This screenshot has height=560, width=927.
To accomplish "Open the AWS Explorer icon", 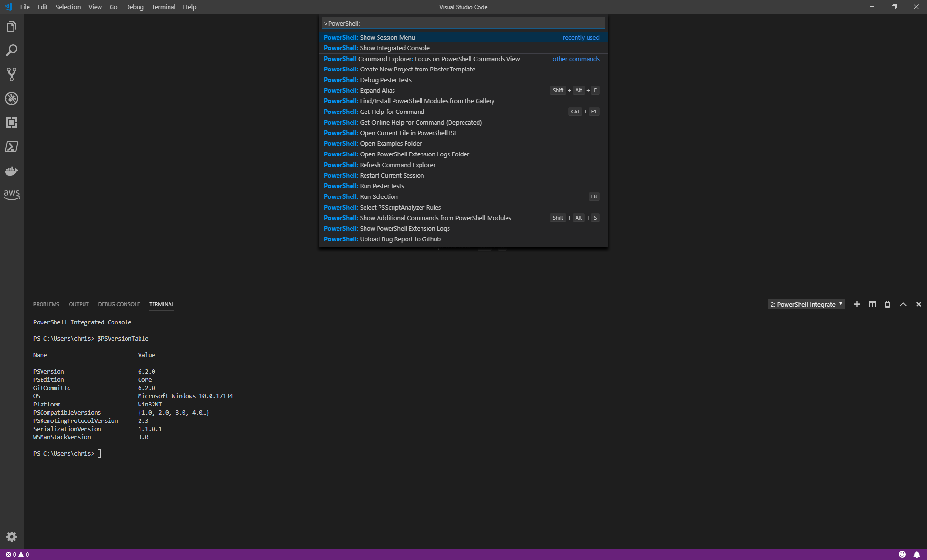I will pos(12,195).
